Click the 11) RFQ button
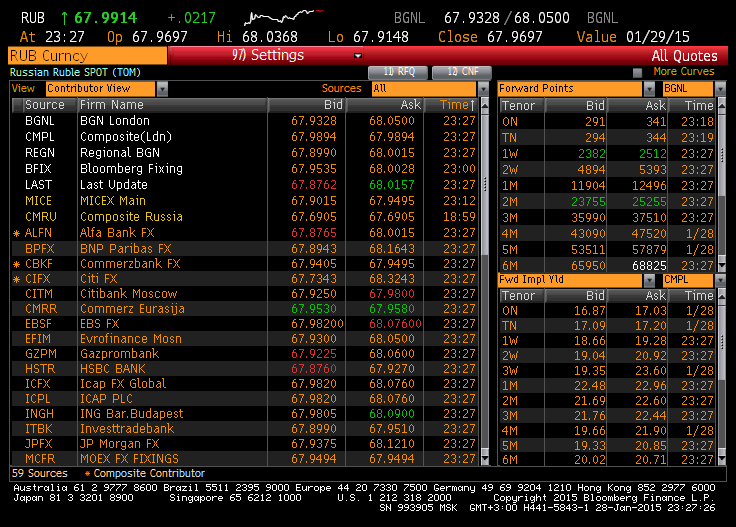The height and width of the screenshot is (527, 736). point(398,72)
